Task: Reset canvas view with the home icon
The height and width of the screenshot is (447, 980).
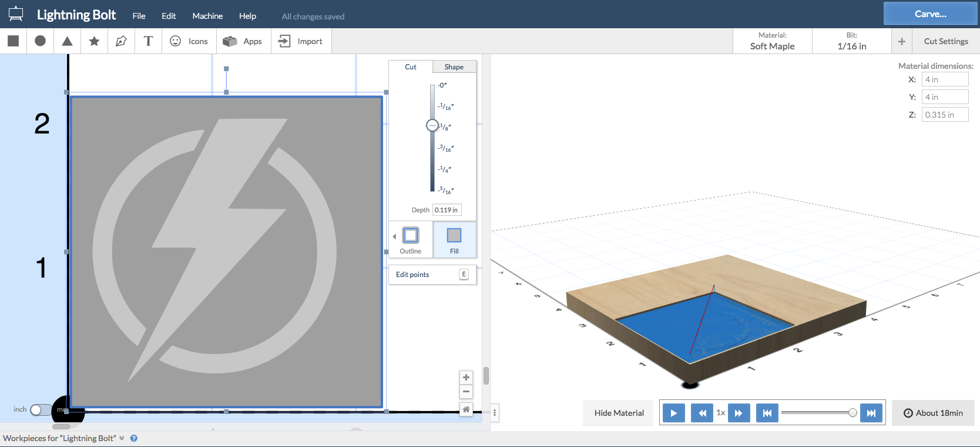Action: click(x=466, y=409)
